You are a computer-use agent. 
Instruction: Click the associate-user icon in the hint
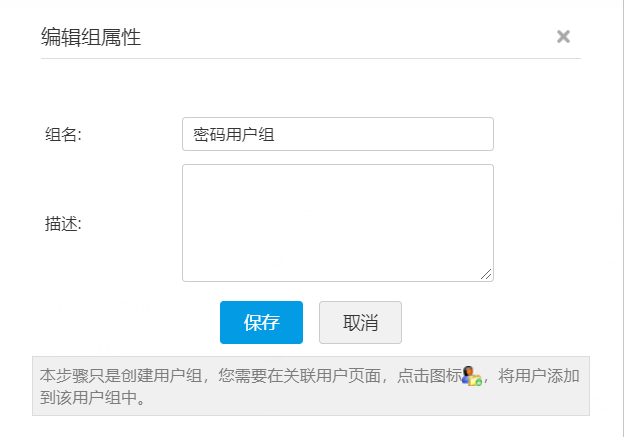(472, 377)
